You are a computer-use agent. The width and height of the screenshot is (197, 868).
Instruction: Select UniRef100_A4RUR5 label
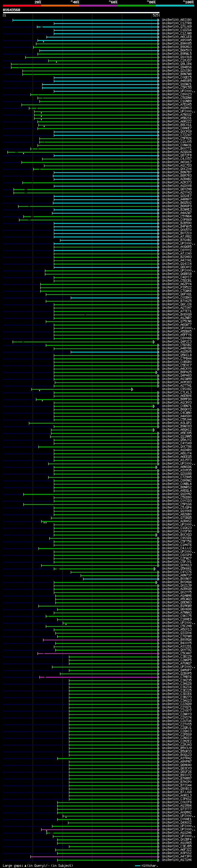pyautogui.click(x=177, y=81)
